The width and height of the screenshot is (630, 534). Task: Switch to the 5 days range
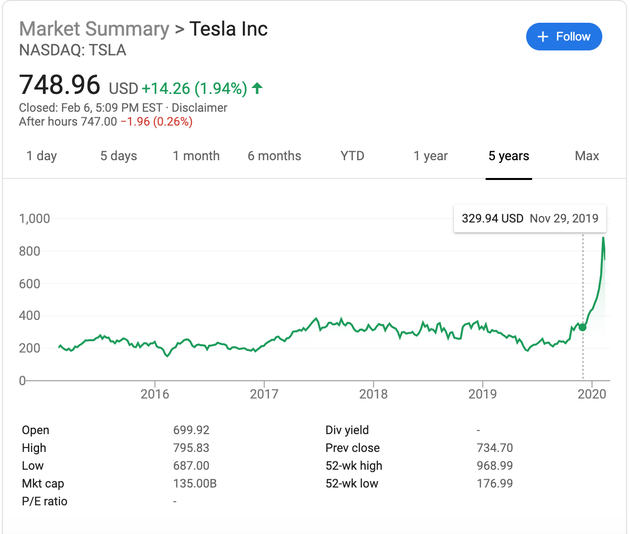point(118,156)
